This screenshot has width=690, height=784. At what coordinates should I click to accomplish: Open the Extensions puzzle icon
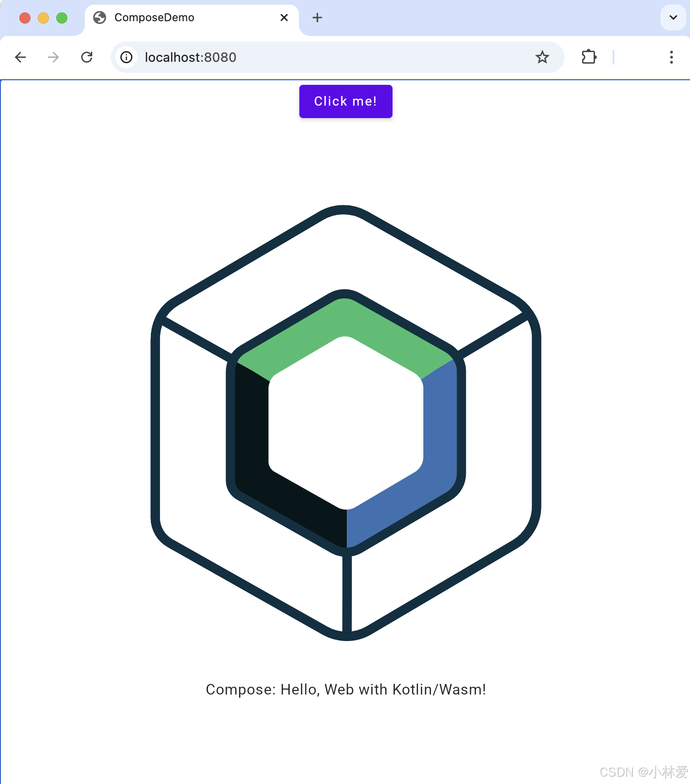coord(589,57)
